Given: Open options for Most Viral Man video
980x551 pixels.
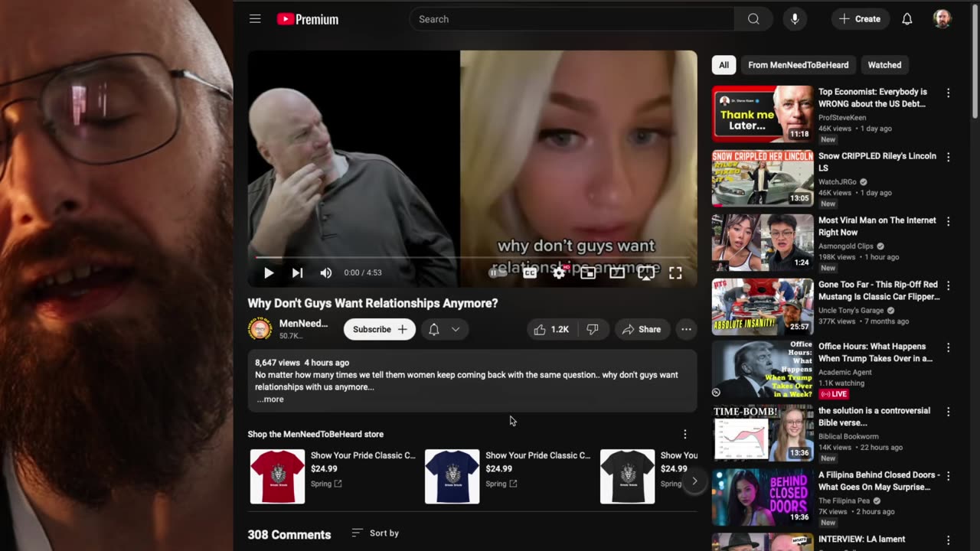Looking at the screenshot, I should point(948,221).
